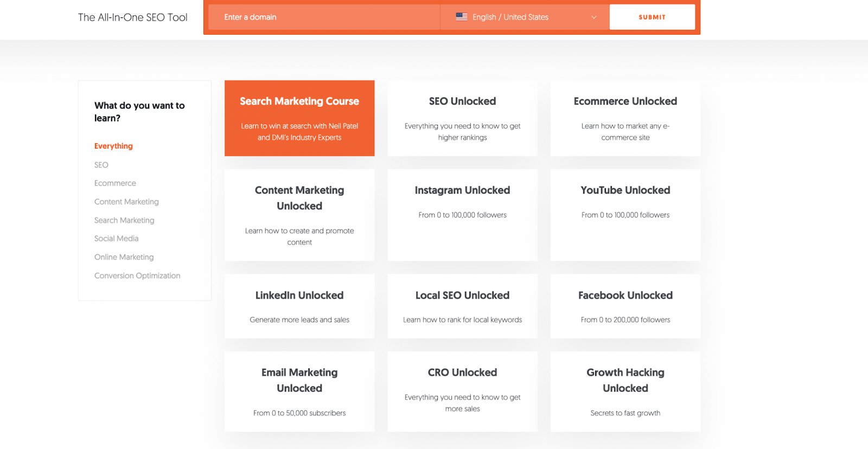
Task: Open the SEO Unlocked course
Action: point(462,118)
